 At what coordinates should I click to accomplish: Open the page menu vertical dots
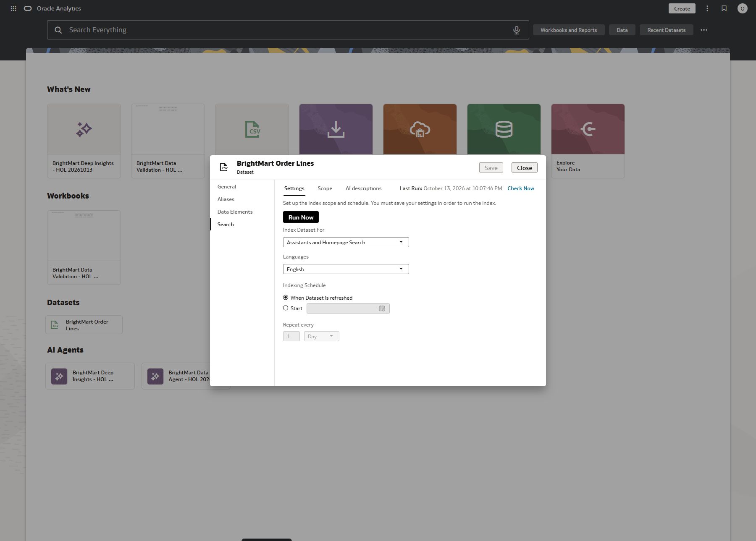(x=707, y=8)
